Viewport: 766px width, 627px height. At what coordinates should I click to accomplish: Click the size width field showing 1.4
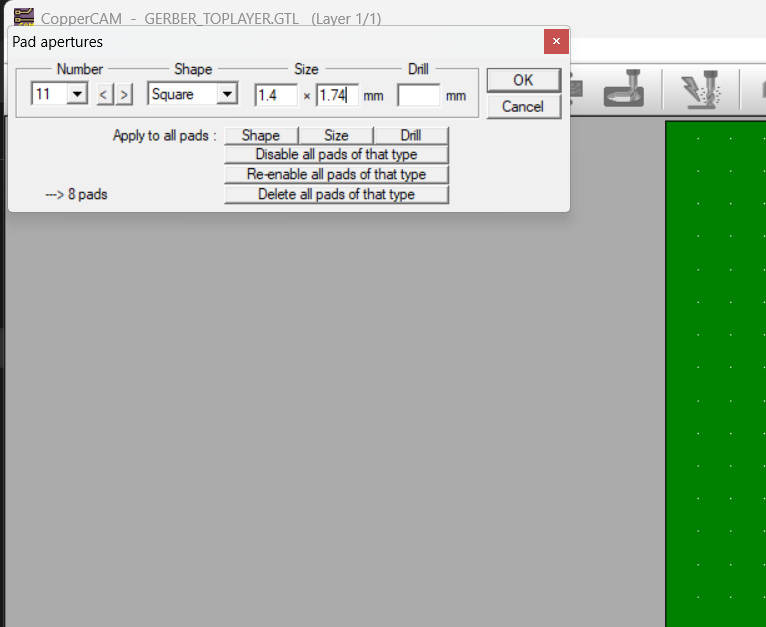276,95
